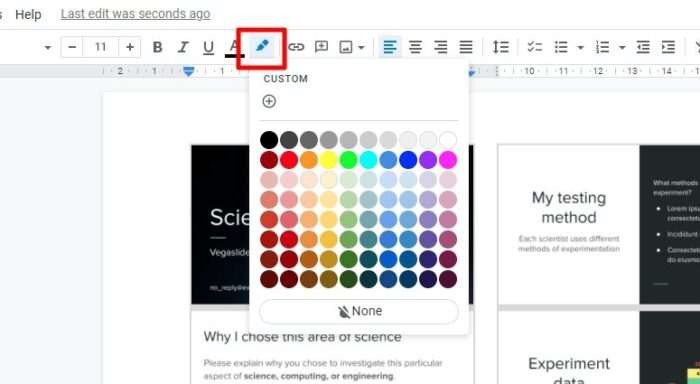Viewport: 700px width, 384px height.
Task: Pick the white color swatch
Action: coord(448,140)
